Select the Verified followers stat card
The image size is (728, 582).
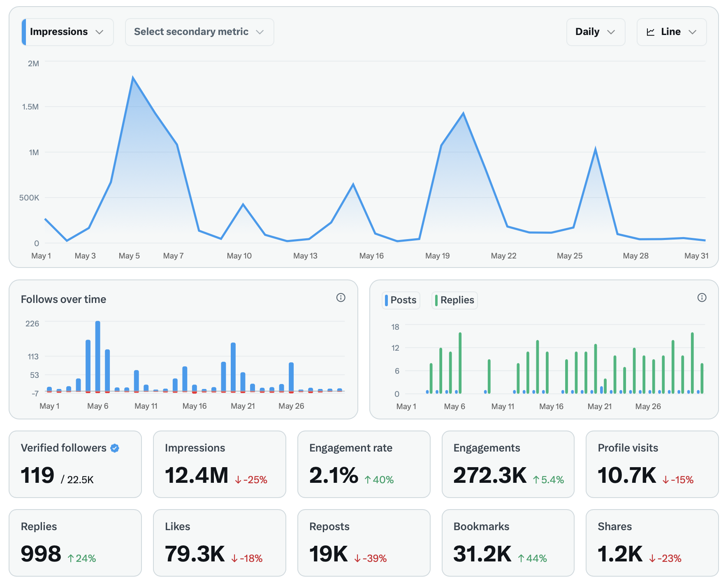(x=75, y=464)
